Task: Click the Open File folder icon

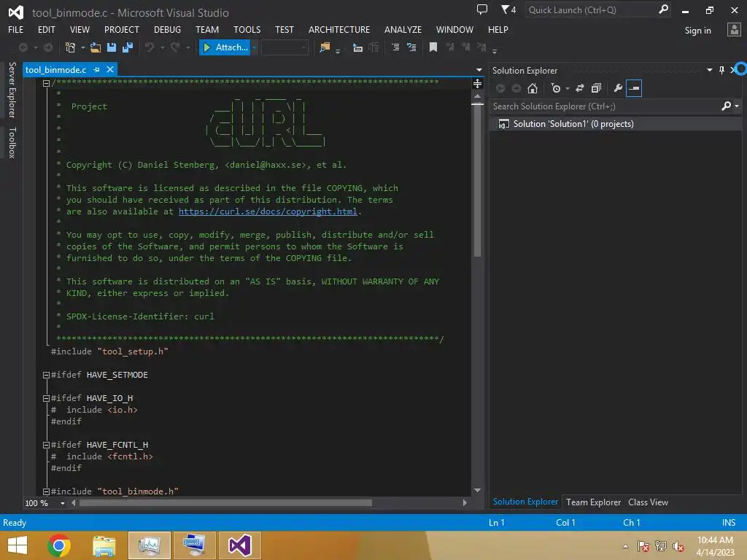Action: (x=96, y=47)
